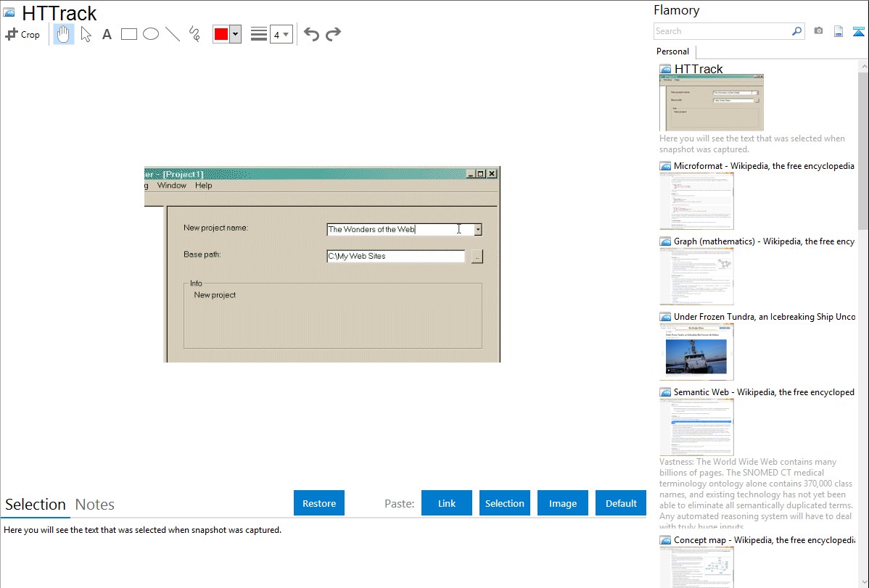Select the text annotation tool
The image size is (869, 588).
[107, 34]
